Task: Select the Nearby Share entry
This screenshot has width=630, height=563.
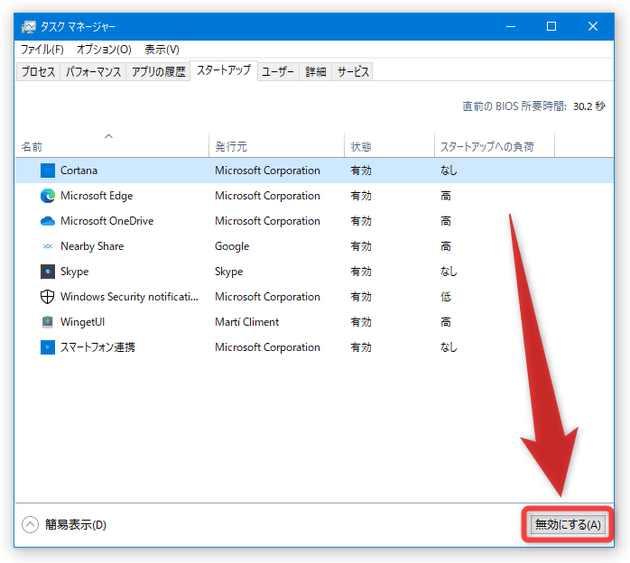Action: click(x=92, y=246)
